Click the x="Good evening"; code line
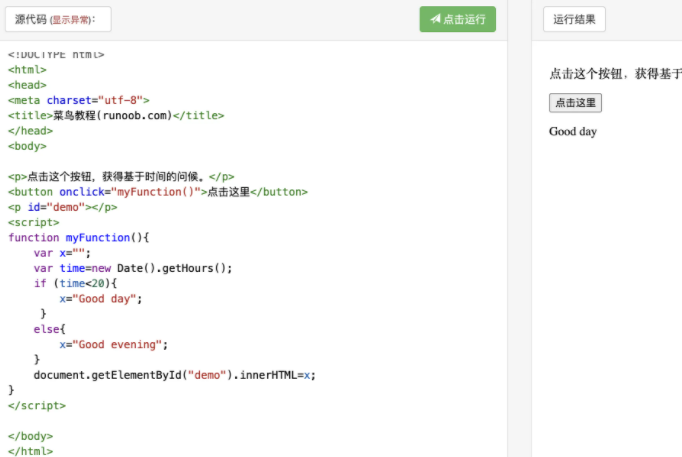Screen dimensions: 682x457 (114, 344)
